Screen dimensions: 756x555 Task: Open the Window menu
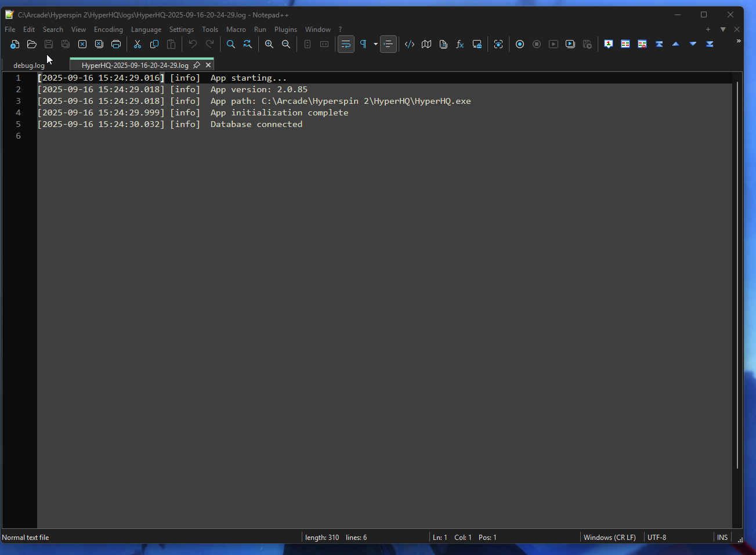pyautogui.click(x=318, y=30)
